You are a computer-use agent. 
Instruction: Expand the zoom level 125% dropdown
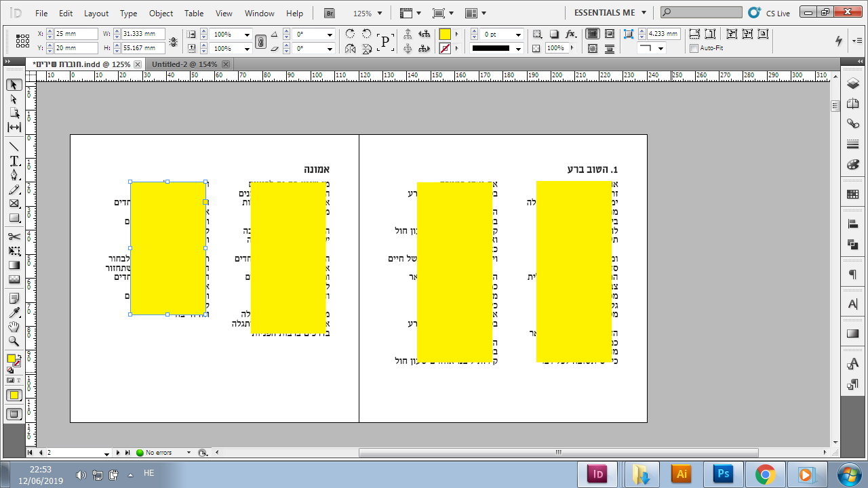pos(379,13)
